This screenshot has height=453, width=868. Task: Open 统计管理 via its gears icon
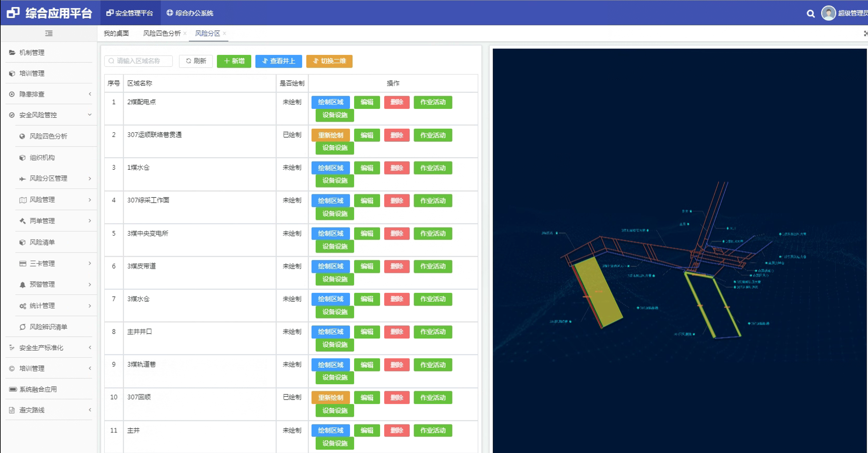(23, 306)
